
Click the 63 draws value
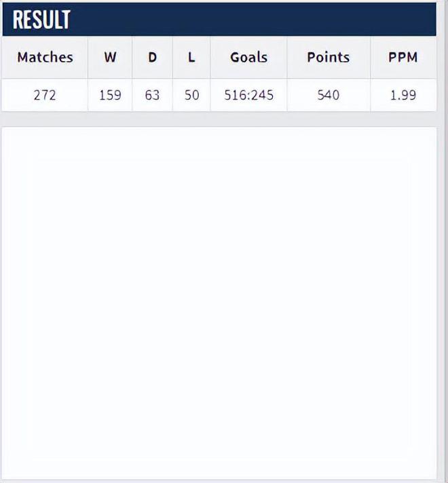click(152, 95)
